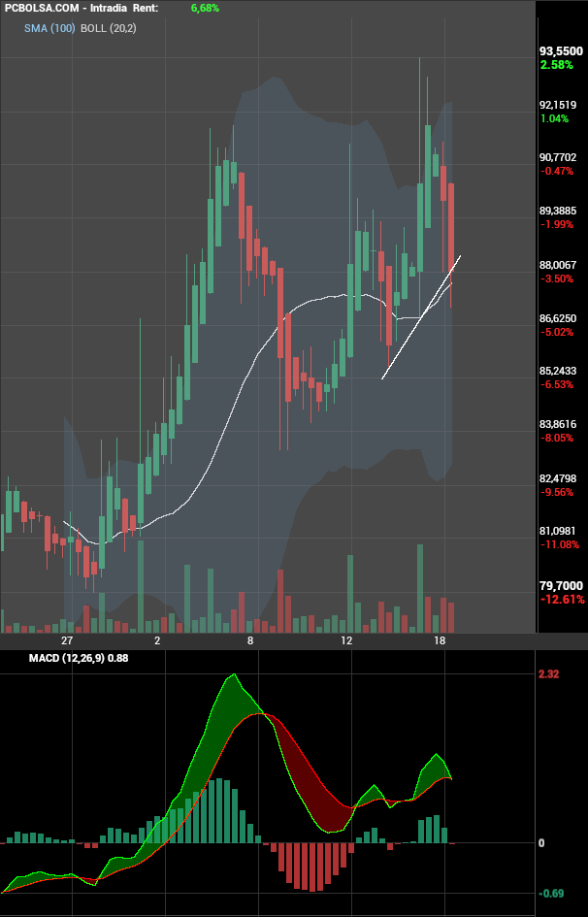Click the highest green MACD line peak
Image resolution: width=588 pixels, height=917 pixels.
pyautogui.click(x=235, y=674)
